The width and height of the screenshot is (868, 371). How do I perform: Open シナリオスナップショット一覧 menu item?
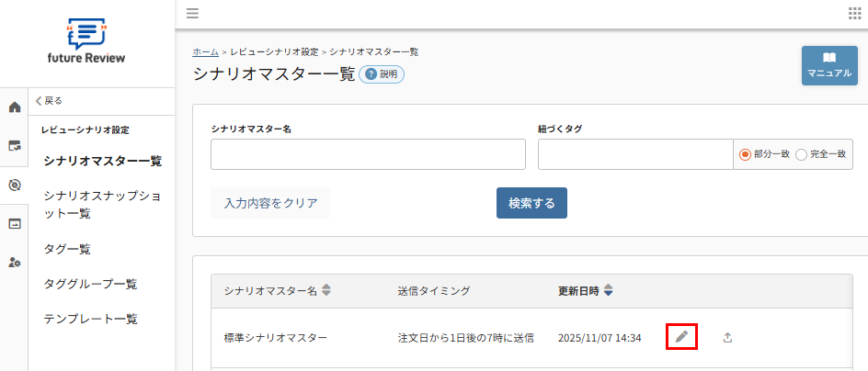(x=102, y=205)
